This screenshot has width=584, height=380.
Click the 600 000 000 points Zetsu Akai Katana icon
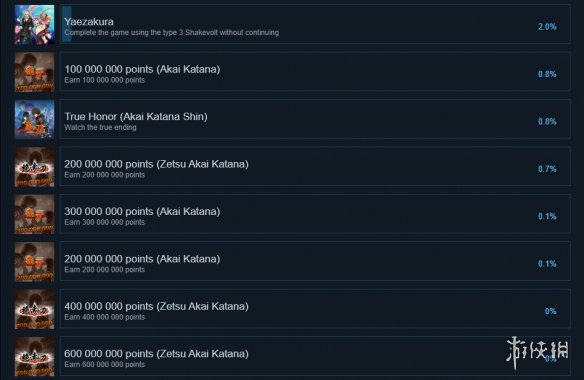click(x=34, y=357)
